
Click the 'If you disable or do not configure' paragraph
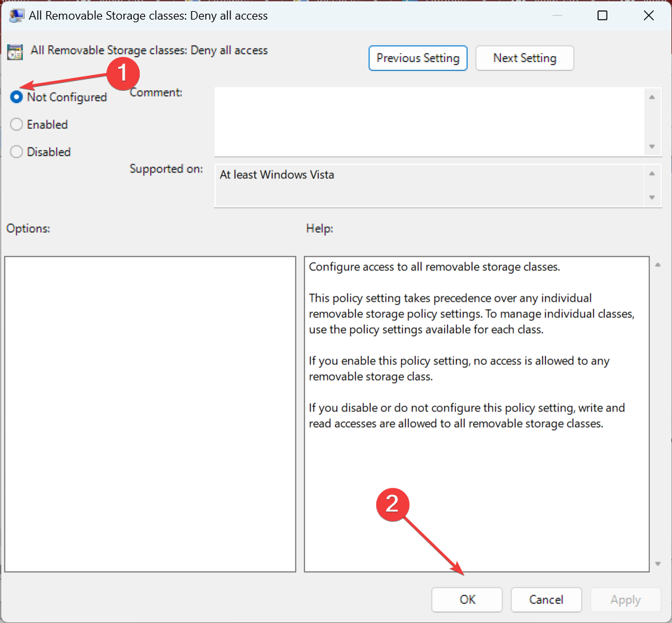tap(467, 415)
